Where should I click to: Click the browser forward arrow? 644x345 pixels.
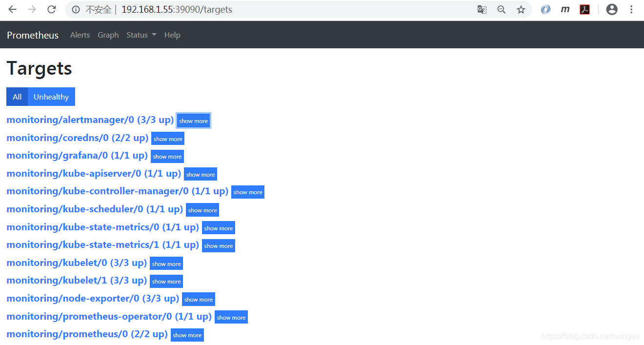(x=32, y=9)
